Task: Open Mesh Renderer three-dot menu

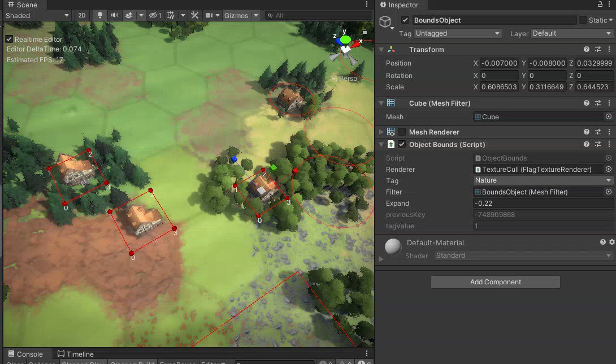Action: pyautogui.click(x=609, y=132)
